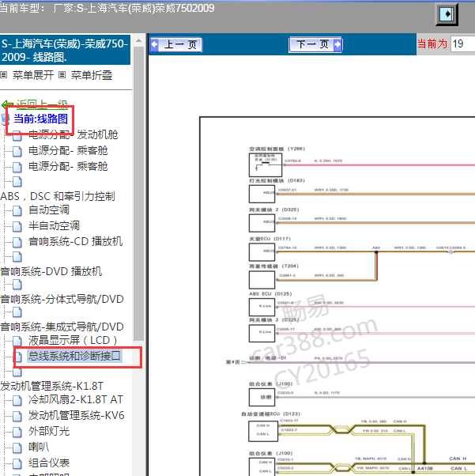Click the sidebar scrollbar up arrow
475x476 pixels.
[138, 40]
